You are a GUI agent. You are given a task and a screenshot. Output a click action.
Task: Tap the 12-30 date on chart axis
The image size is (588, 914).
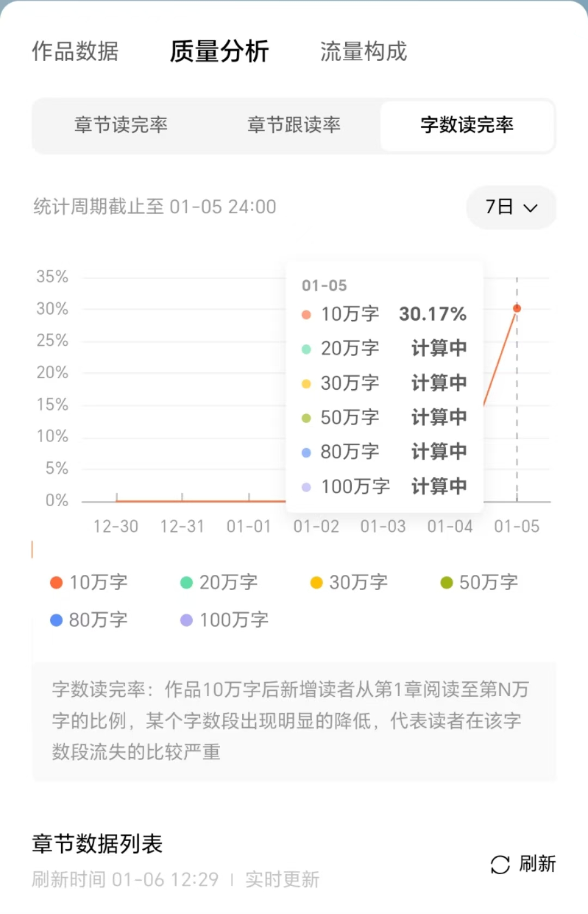click(115, 526)
